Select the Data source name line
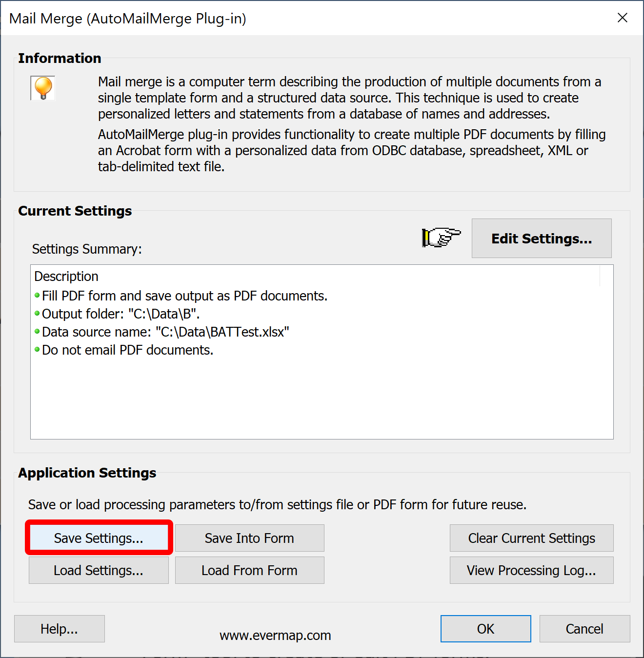Viewport: 644px width, 658px height. pos(165,332)
